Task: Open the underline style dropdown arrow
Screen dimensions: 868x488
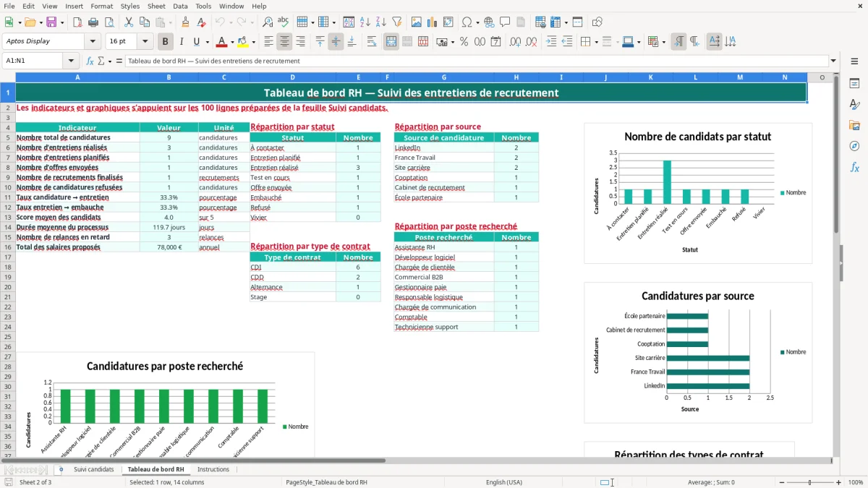Action: point(207,43)
